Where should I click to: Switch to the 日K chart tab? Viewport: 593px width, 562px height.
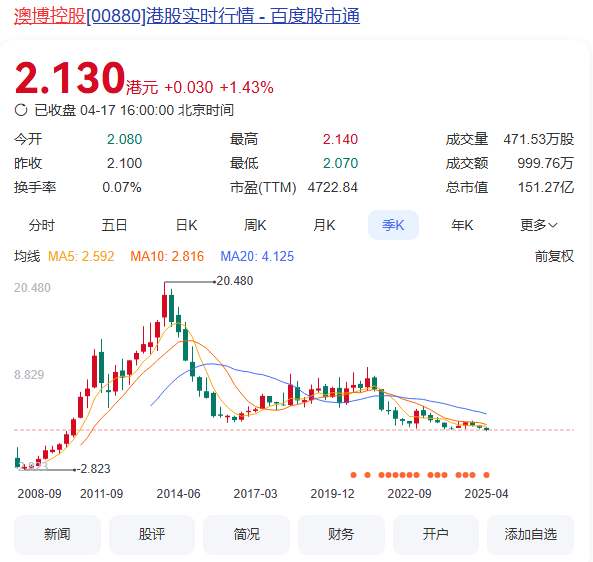pyautogui.click(x=186, y=225)
